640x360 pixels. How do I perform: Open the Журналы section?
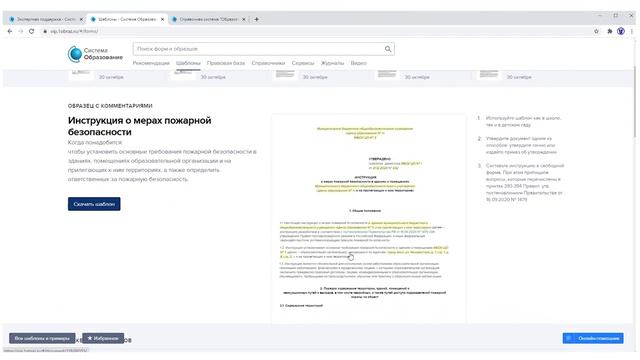click(x=332, y=63)
